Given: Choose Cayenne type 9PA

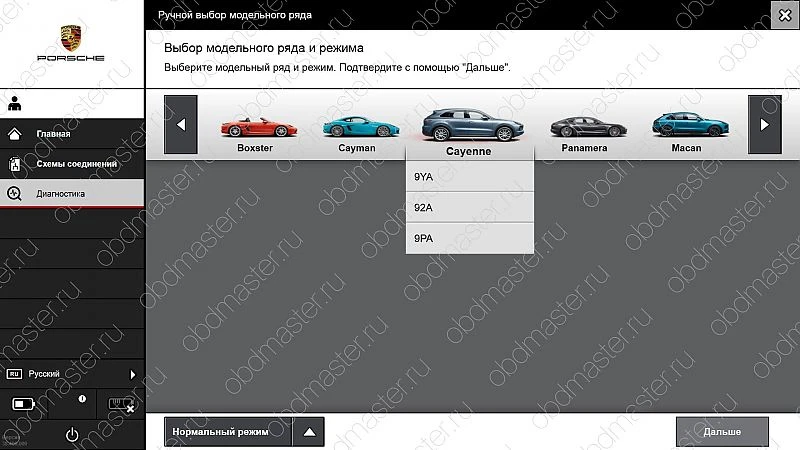Looking at the screenshot, I should pyautogui.click(x=469, y=238).
